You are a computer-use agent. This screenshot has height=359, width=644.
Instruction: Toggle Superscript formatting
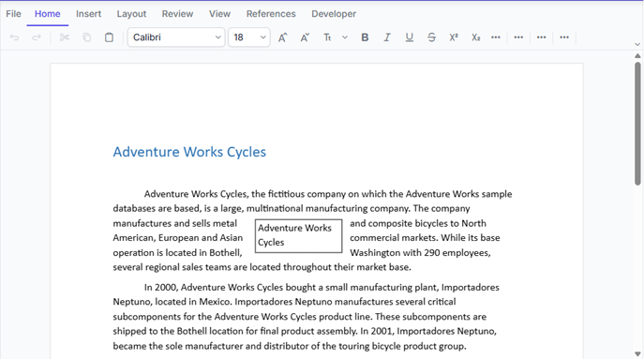[454, 37]
